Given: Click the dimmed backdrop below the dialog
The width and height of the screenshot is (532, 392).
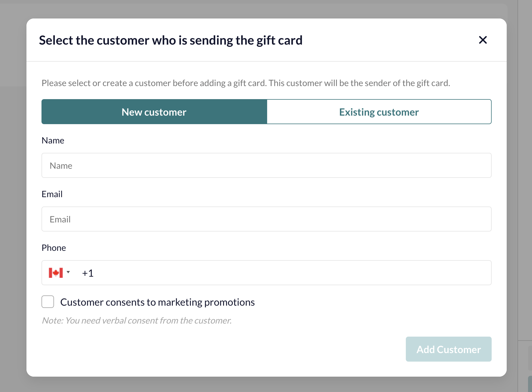Looking at the screenshot, I should pos(256,385).
